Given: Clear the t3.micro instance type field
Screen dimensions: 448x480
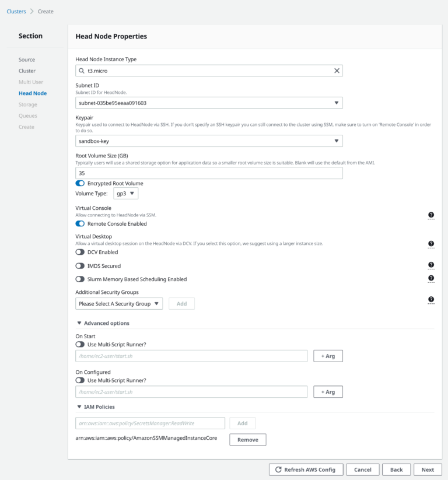Looking at the screenshot, I should [x=337, y=71].
